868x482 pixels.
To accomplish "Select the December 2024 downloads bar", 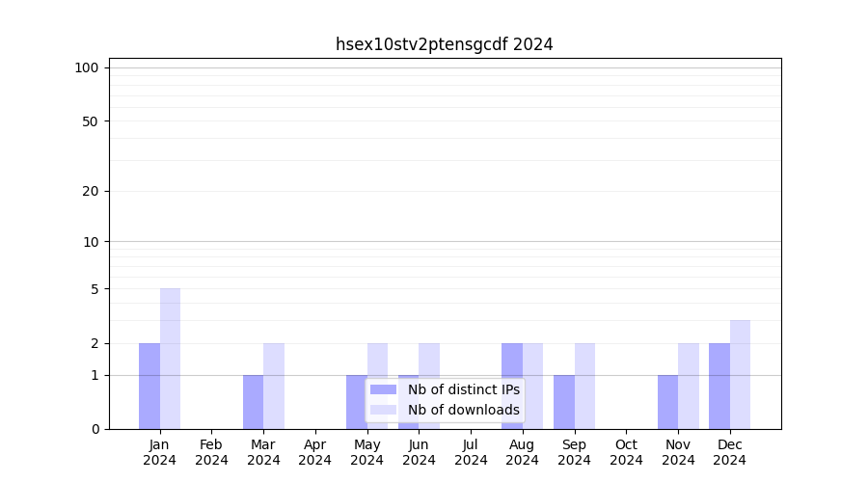I will pyautogui.click(x=740, y=374).
